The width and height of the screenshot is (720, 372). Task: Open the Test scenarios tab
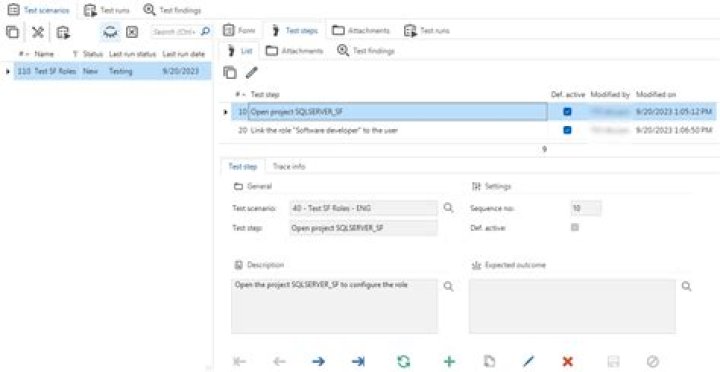39,10
